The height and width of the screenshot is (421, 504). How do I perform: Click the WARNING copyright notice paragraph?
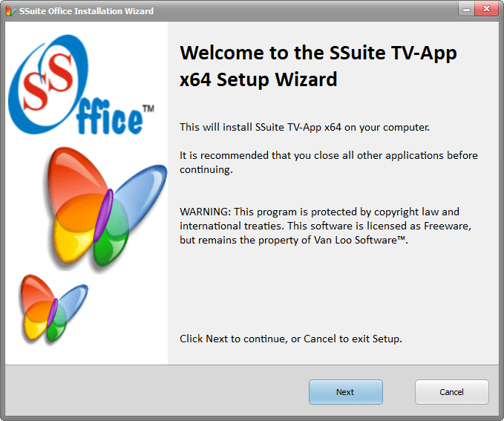point(325,226)
